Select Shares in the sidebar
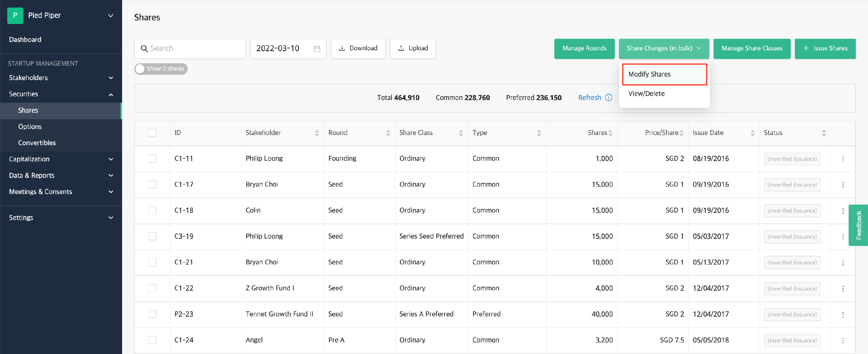 pos(61,110)
